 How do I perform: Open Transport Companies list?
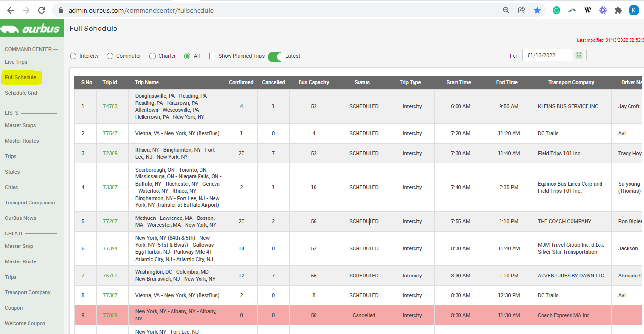point(29,203)
